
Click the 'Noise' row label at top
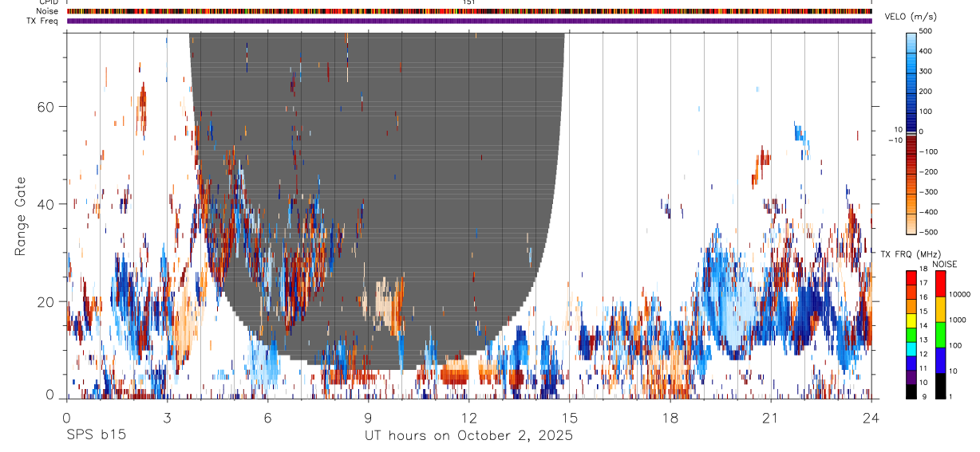pos(48,11)
